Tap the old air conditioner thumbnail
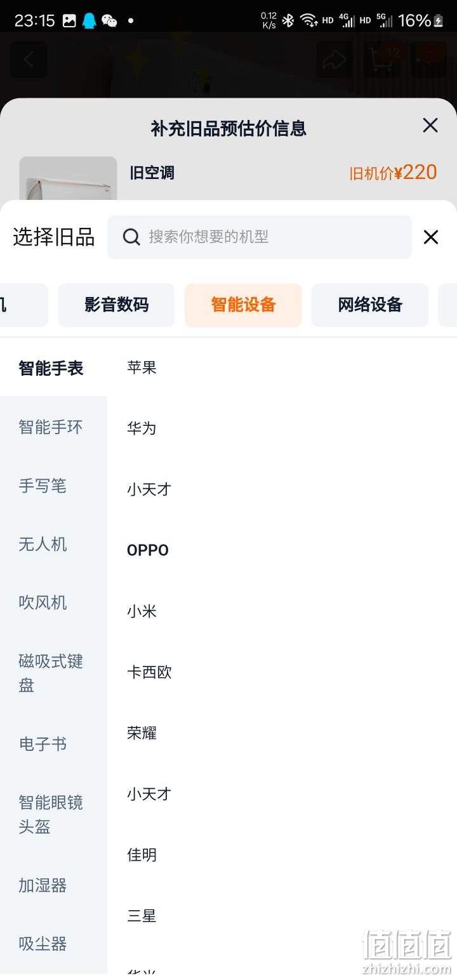This screenshot has height=980, width=457. [x=68, y=178]
